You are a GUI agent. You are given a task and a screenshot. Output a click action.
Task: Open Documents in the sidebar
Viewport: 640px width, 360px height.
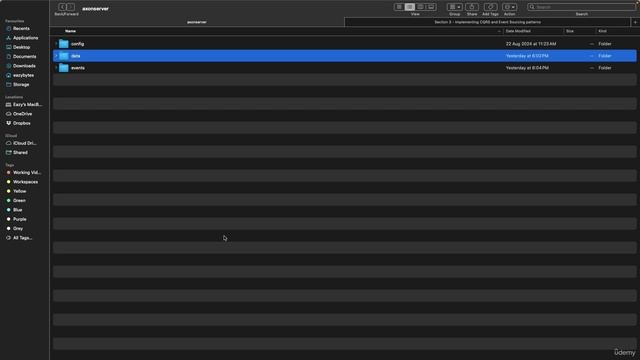click(x=24, y=57)
